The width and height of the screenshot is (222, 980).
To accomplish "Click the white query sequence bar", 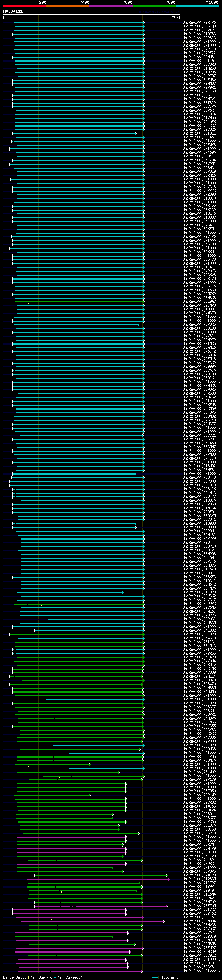I will click(91, 15).
